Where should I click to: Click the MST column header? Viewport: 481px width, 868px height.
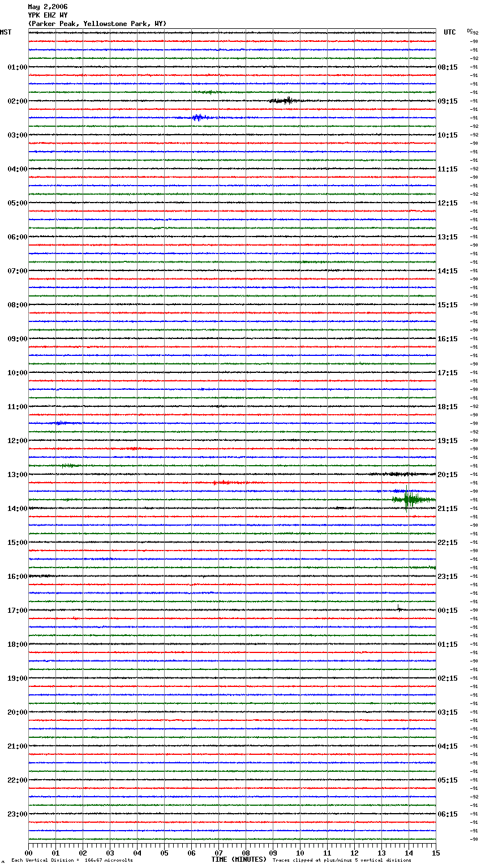coord(6,32)
